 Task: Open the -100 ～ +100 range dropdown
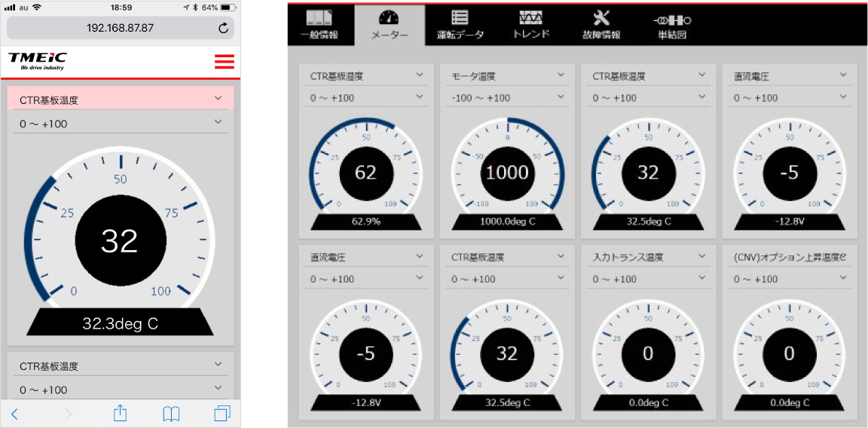[507, 97]
